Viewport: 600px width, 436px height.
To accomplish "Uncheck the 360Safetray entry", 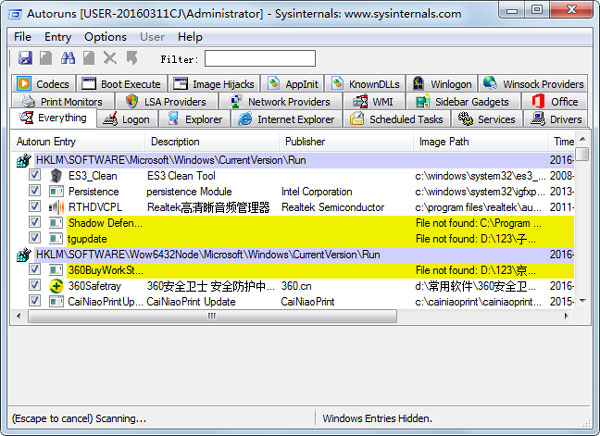I will pyautogui.click(x=35, y=285).
